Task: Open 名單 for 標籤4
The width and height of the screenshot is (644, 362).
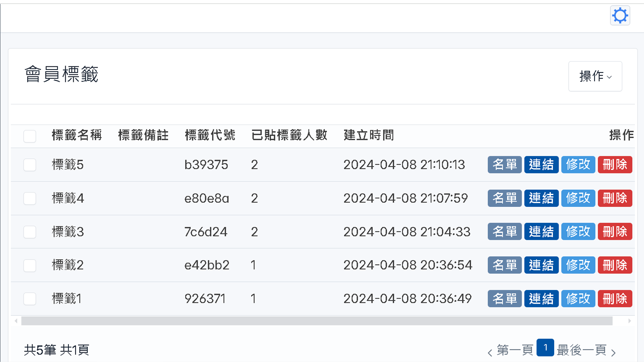Action: [x=505, y=198]
